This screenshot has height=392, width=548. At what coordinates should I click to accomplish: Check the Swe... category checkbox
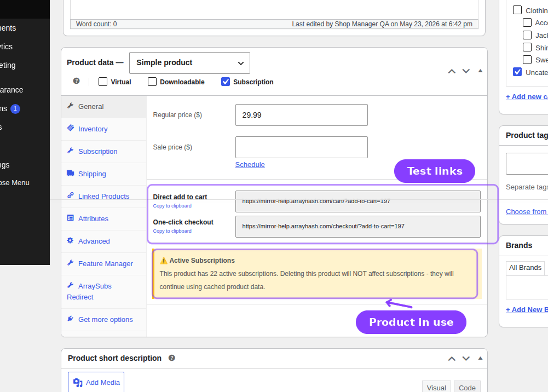pyautogui.click(x=527, y=60)
